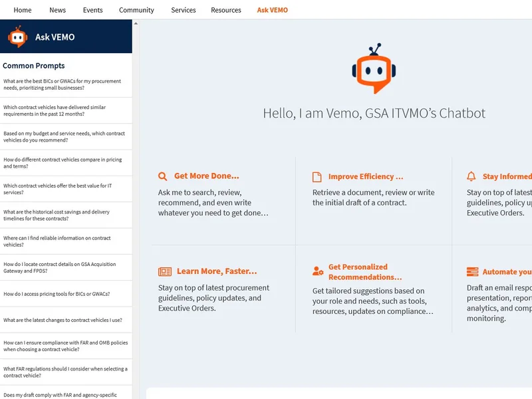This screenshot has width=532, height=399.
Task: Click the 'Get tailored suggestions' description
Action: 372,301
